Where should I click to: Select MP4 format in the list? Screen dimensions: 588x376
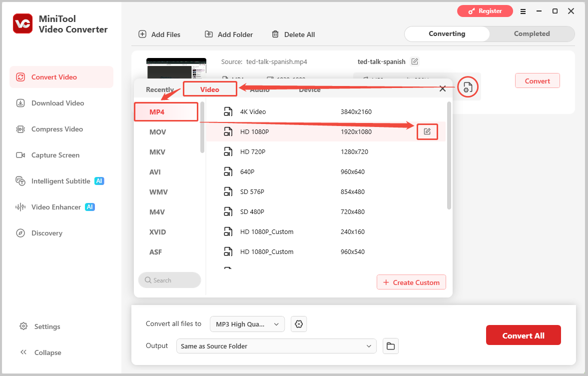click(x=166, y=112)
